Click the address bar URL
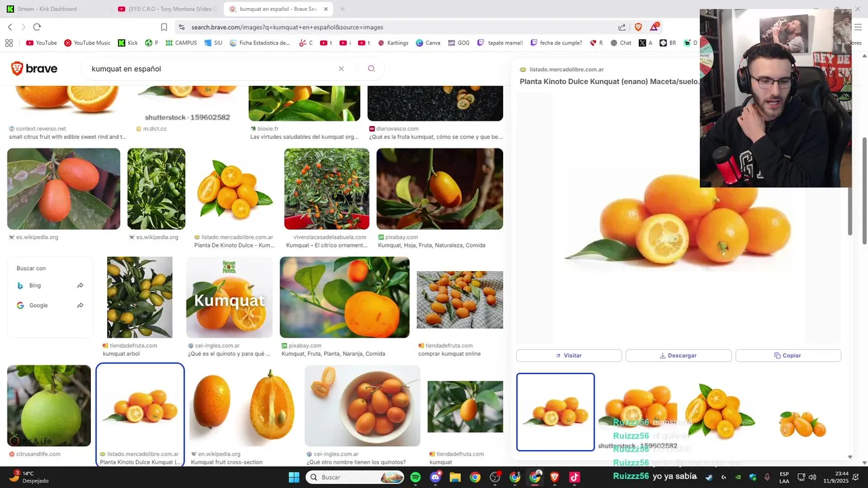868x488 pixels. [x=287, y=27]
